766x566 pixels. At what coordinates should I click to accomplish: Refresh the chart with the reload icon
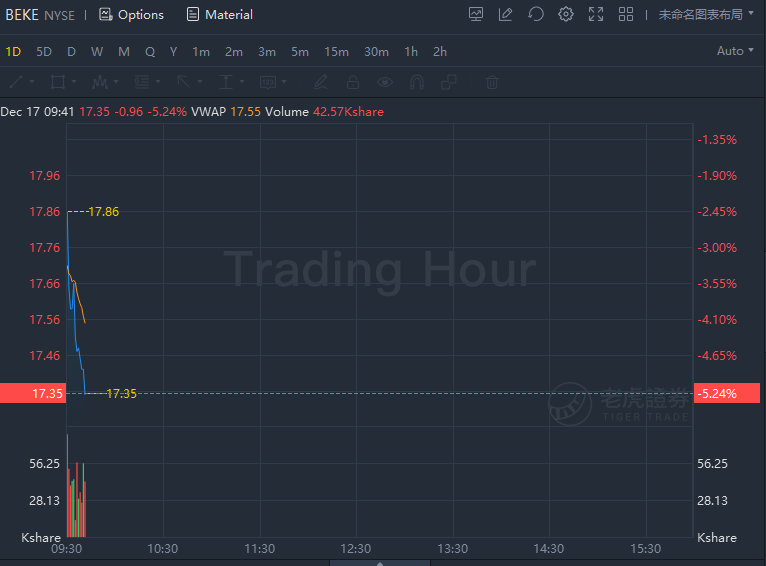point(536,14)
